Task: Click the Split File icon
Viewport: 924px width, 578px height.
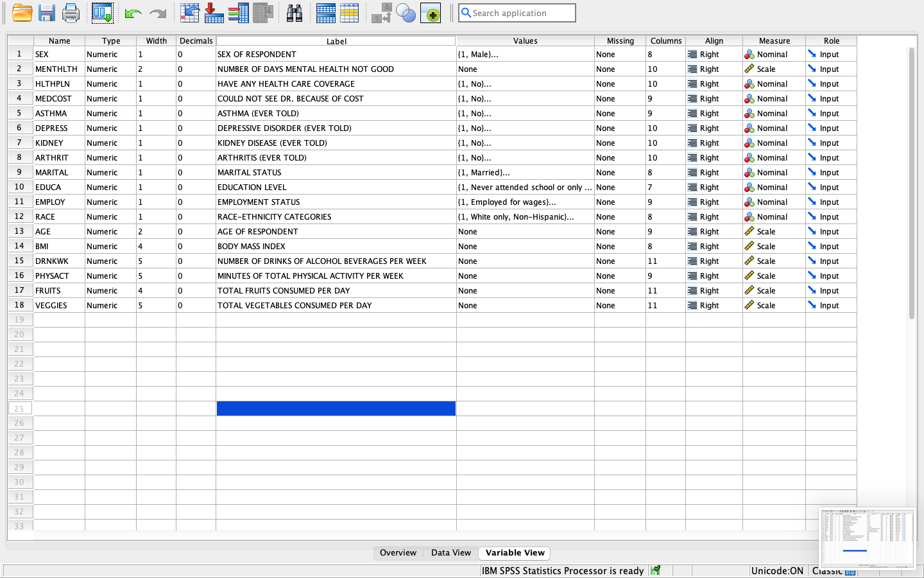Action: click(x=326, y=13)
